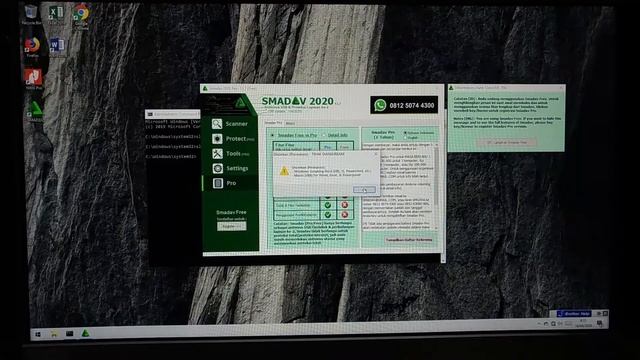
Task: Click the red cross in second-to-last table row
Action: tap(344, 205)
